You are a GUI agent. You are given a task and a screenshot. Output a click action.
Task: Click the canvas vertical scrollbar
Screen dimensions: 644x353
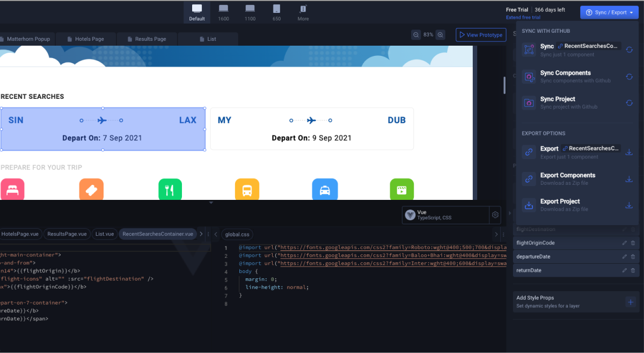click(x=503, y=85)
